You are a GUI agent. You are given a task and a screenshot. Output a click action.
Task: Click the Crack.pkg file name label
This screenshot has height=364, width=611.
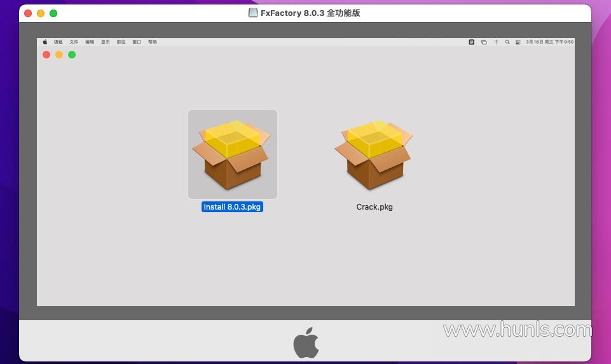pyautogui.click(x=374, y=206)
